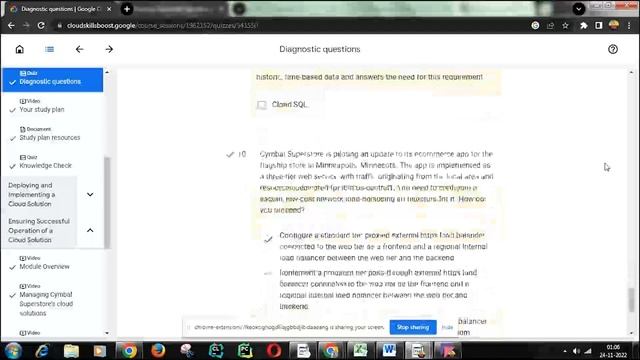Select the standard tier proxied load balancer answer
The width and height of the screenshot is (640, 360).
268,240
